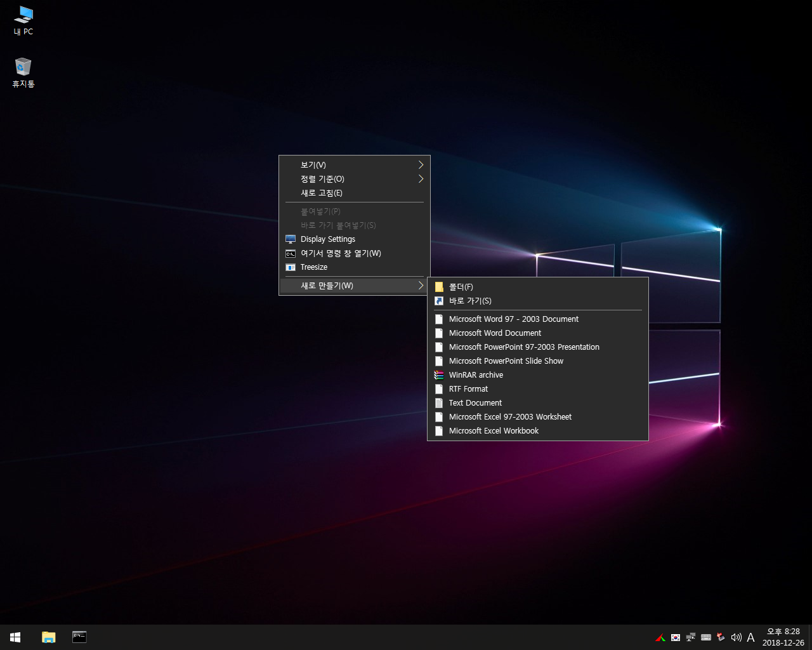Click the PowerPoint Slide Show file icon

pyautogui.click(x=439, y=361)
